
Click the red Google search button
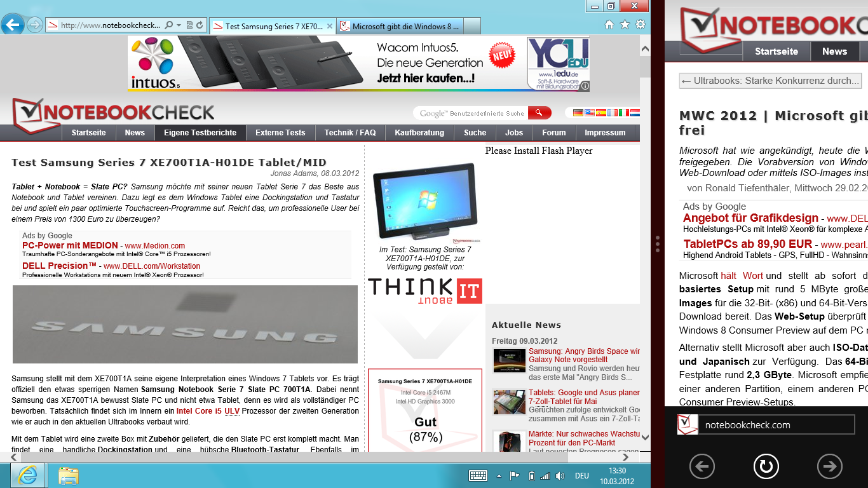pos(539,113)
